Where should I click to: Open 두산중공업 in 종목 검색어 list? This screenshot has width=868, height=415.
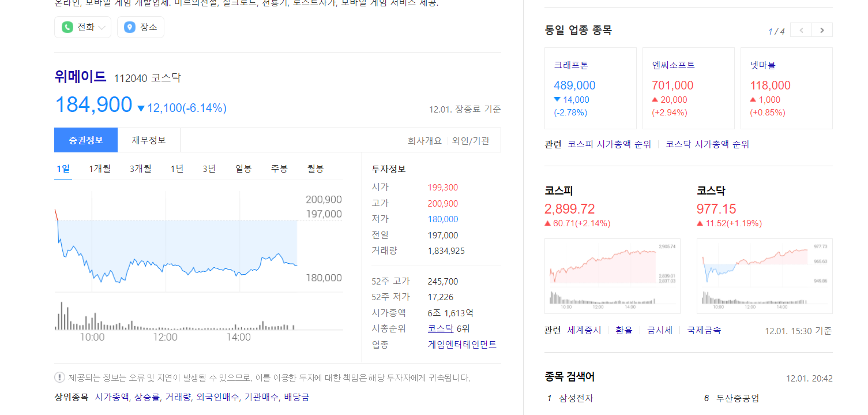pyautogui.click(x=738, y=398)
